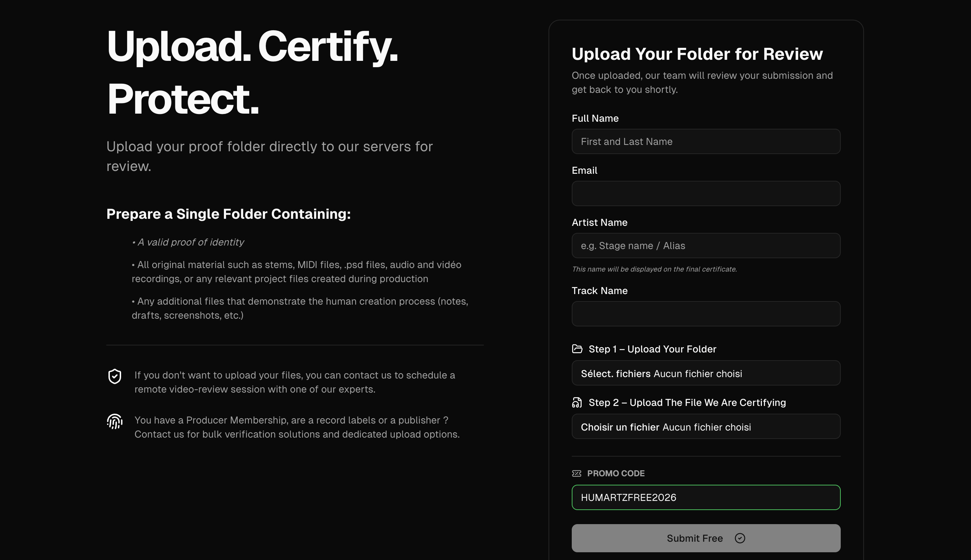Screen dimensions: 971x560
Task: Click the Upload Your Folder for Review heading
Action: click(x=697, y=54)
